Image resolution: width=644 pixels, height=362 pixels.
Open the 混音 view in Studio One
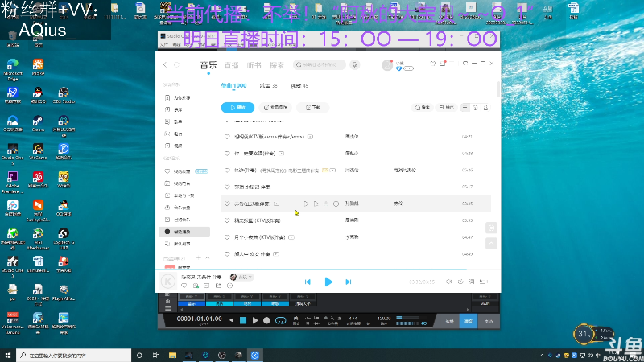pyautogui.click(x=468, y=321)
